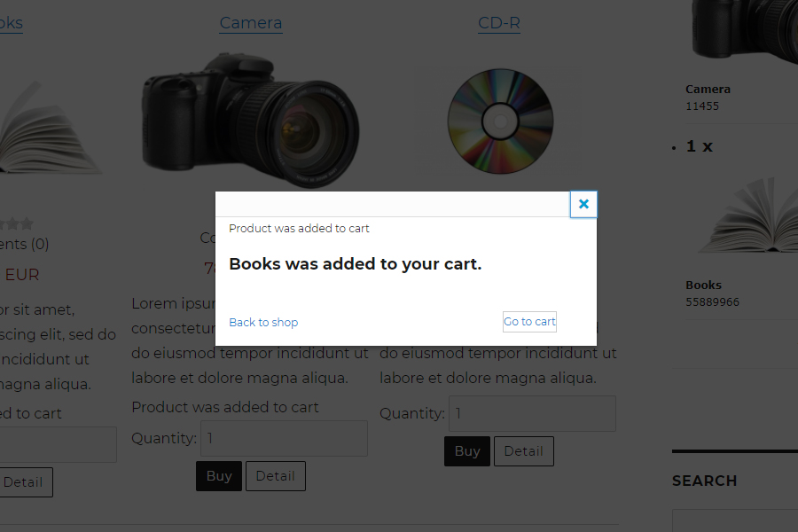Click the large Camera product image
Viewport: 798px width, 532px height.
[251, 120]
